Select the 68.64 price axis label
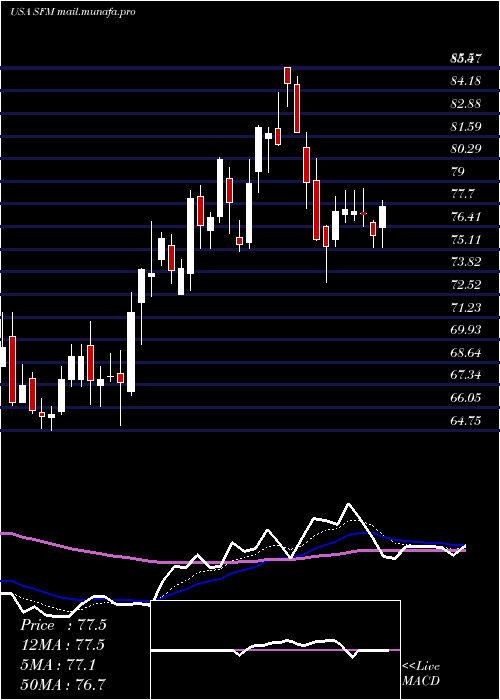The image size is (500, 700). (x=467, y=353)
